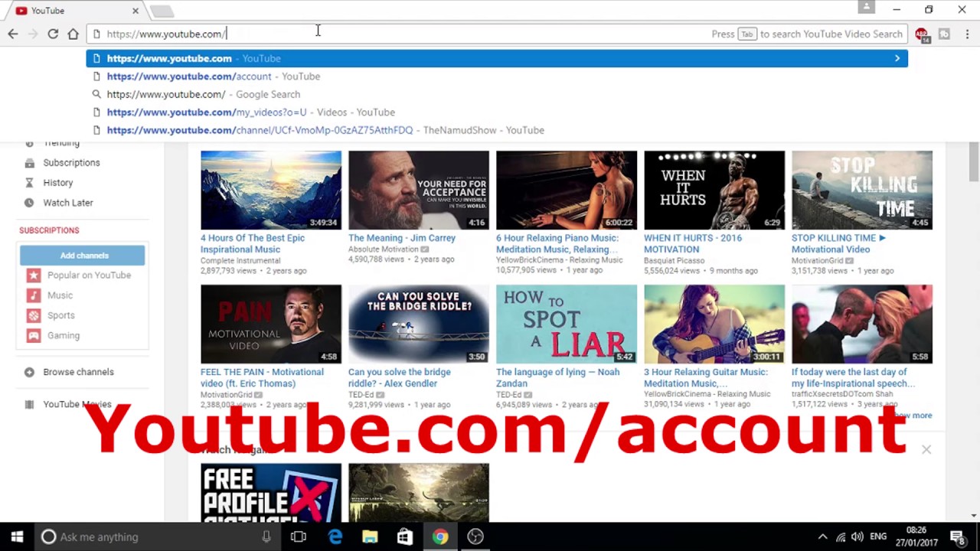Click the Gaming channel icon
Image resolution: width=980 pixels, height=551 pixels.
tap(34, 335)
